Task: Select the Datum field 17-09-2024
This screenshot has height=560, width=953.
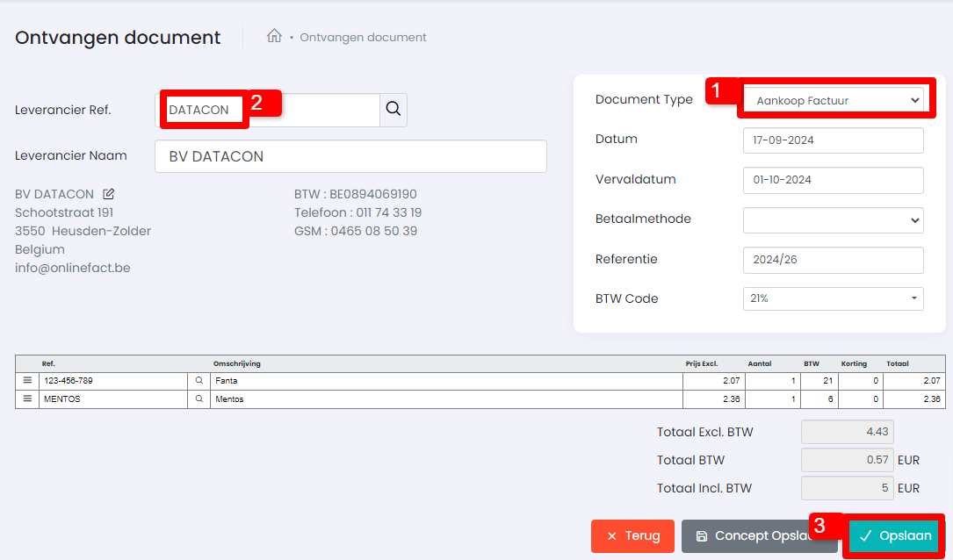Action: click(834, 140)
